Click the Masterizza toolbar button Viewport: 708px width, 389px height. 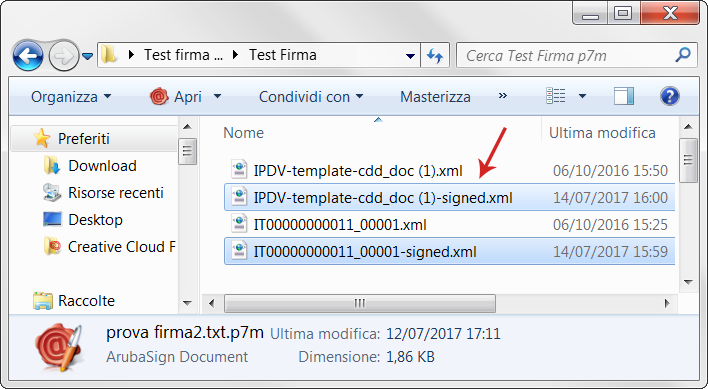pyautogui.click(x=435, y=97)
